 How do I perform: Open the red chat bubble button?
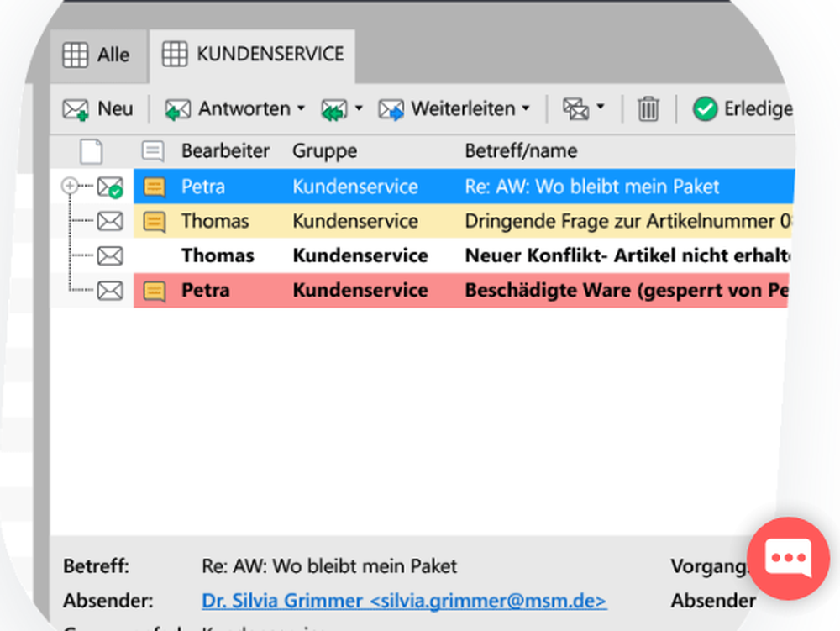click(x=788, y=559)
